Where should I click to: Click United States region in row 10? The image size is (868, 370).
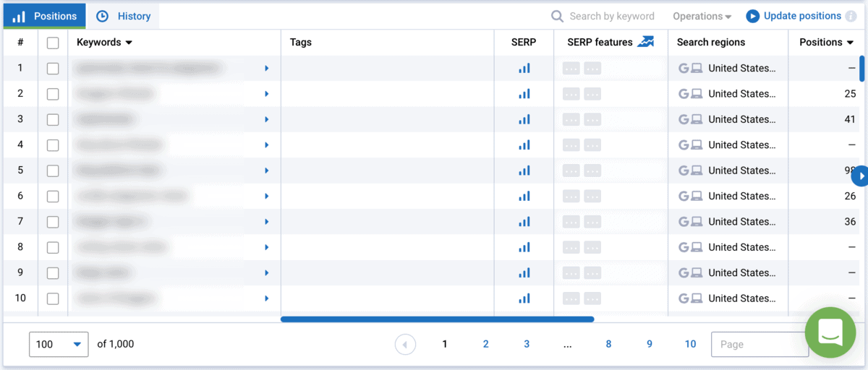coord(742,298)
